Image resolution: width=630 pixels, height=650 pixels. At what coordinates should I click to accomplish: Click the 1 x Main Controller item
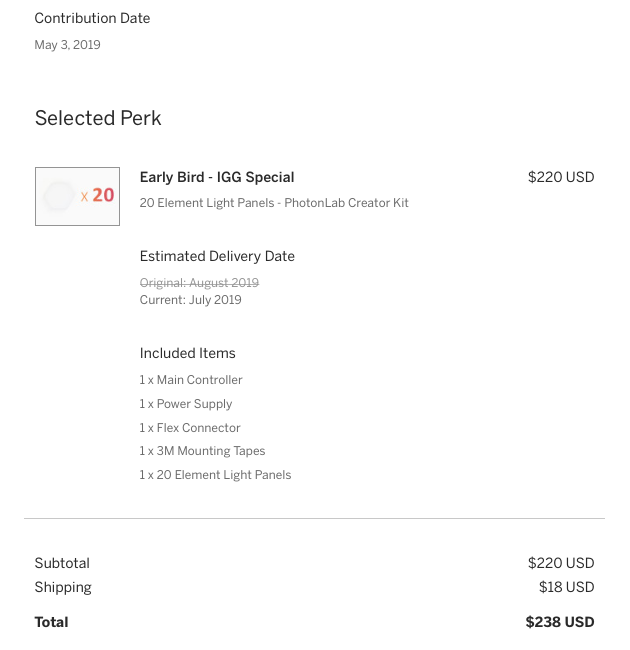[191, 380]
